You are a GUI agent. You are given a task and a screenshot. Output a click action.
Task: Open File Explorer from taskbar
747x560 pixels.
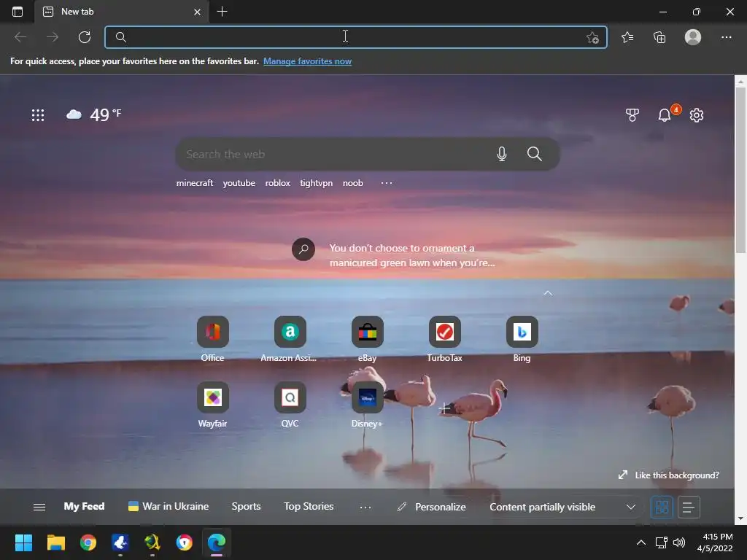coord(55,542)
